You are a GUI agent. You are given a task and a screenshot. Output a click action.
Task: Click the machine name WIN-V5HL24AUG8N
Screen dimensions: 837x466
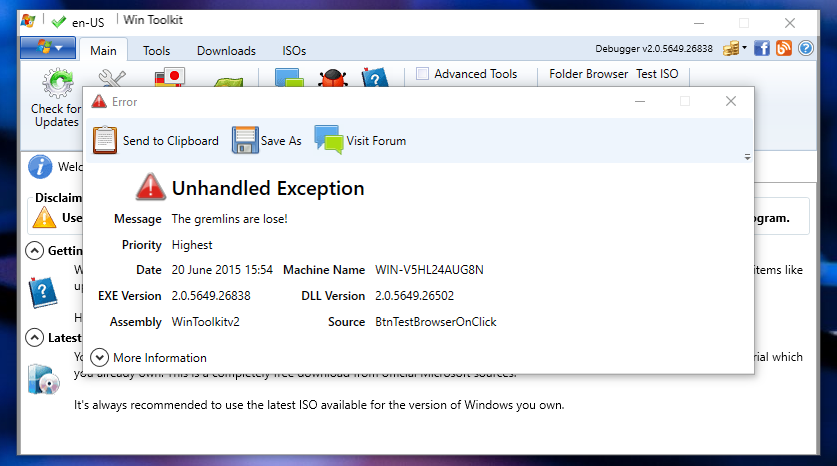429,270
